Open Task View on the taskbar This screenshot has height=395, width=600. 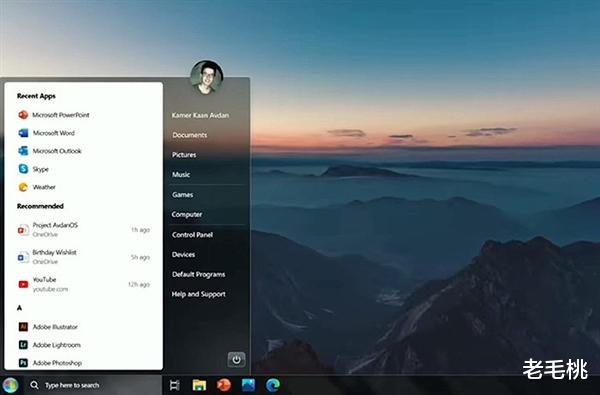point(174,385)
